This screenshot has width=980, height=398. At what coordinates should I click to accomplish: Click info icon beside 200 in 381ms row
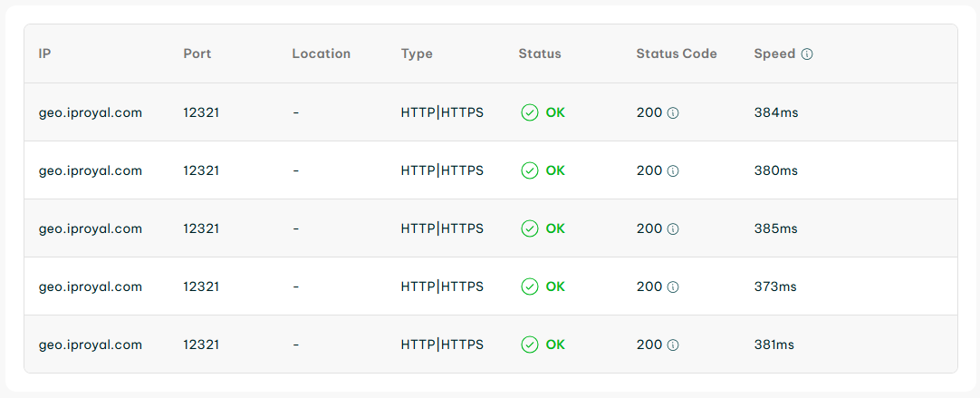pos(673,345)
